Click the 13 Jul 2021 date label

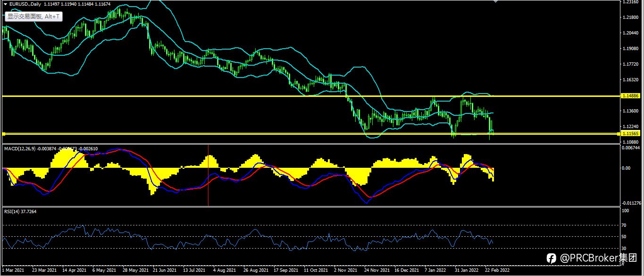point(195,270)
